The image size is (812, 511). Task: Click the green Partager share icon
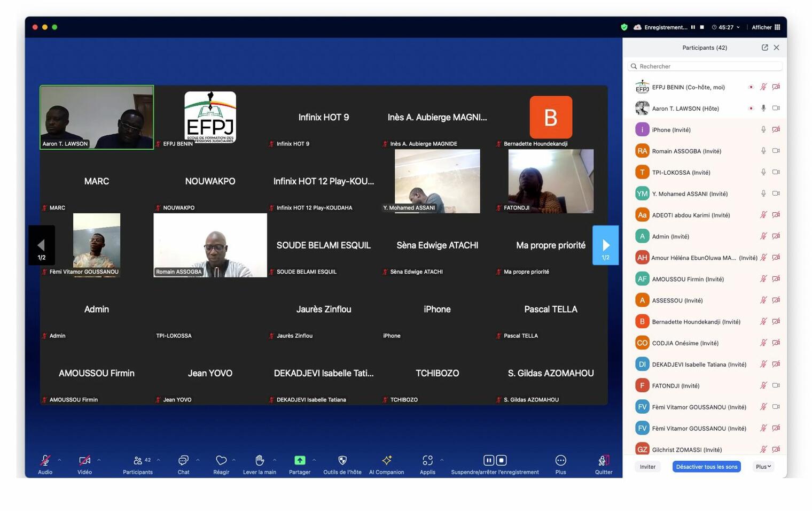coord(300,461)
